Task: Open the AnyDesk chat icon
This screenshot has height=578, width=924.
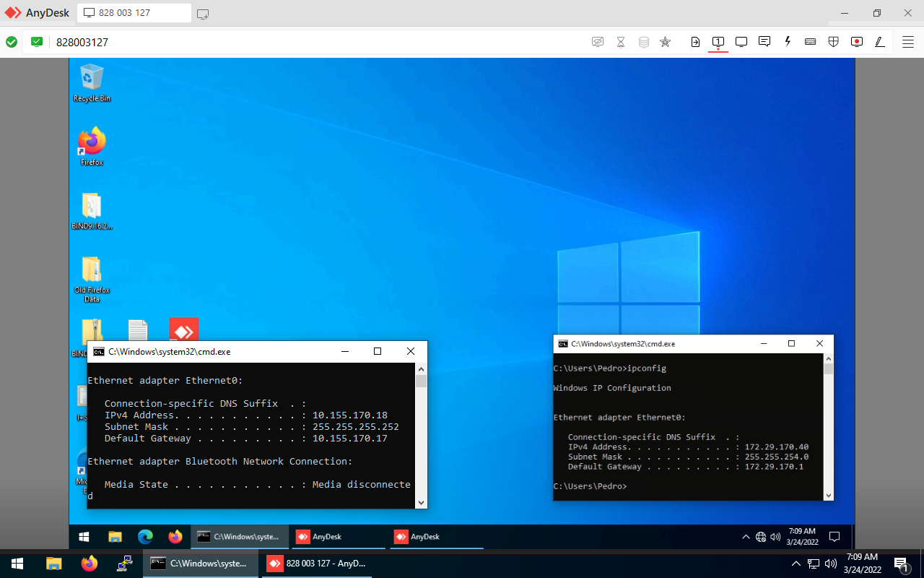Action: point(764,42)
